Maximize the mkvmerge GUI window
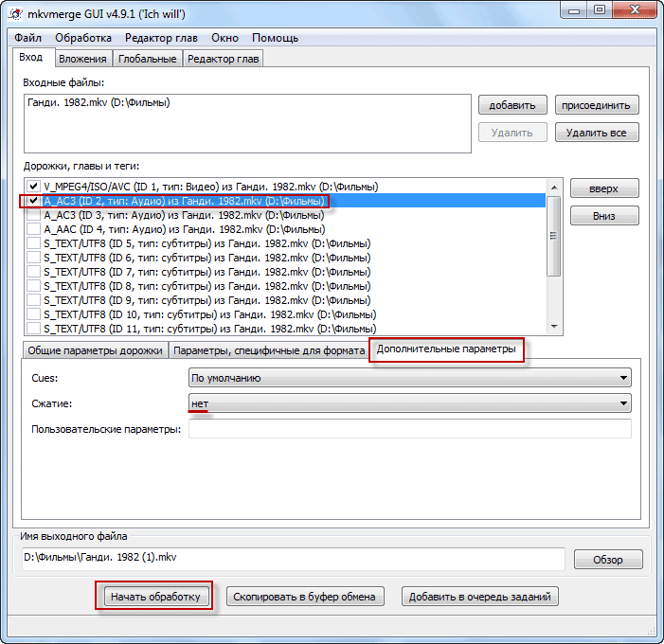664x644 pixels. pos(600,10)
